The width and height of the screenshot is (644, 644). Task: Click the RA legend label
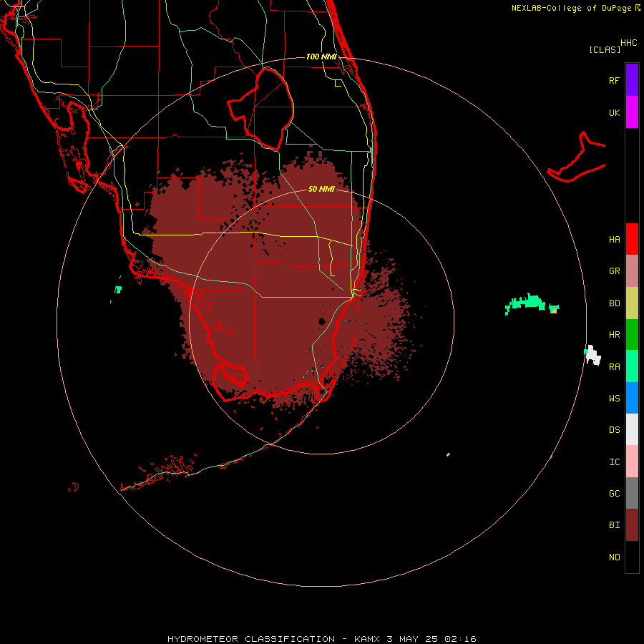[x=614, y=367]
